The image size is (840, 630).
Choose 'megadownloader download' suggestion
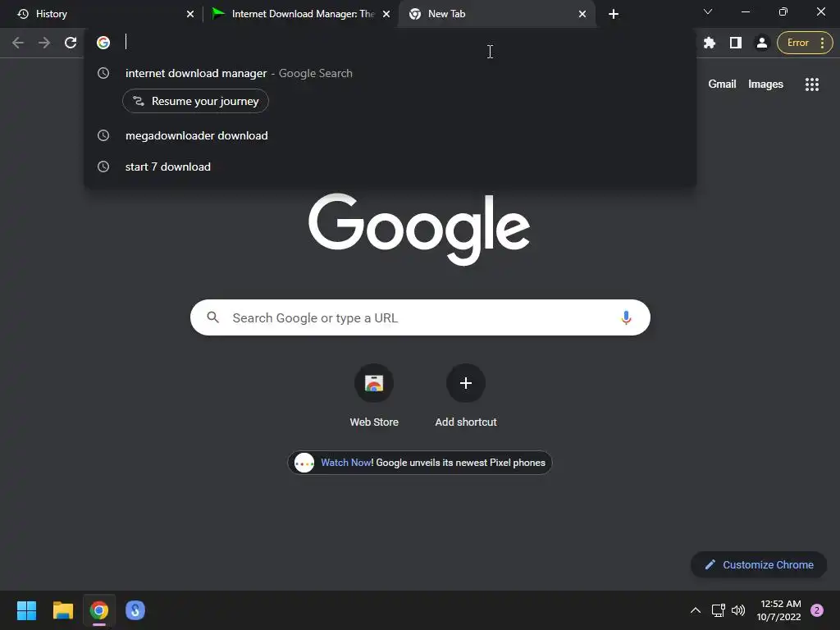click(390, 135)
